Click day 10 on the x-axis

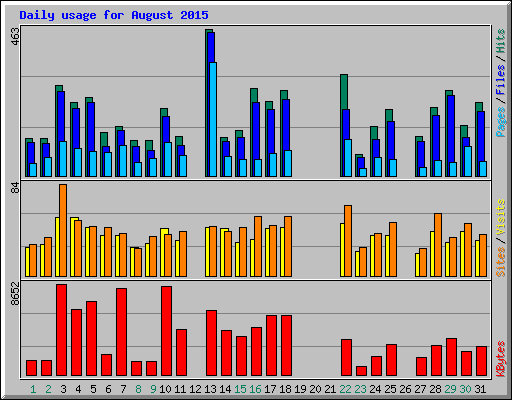pyautogui.click(x=165, y=389)
